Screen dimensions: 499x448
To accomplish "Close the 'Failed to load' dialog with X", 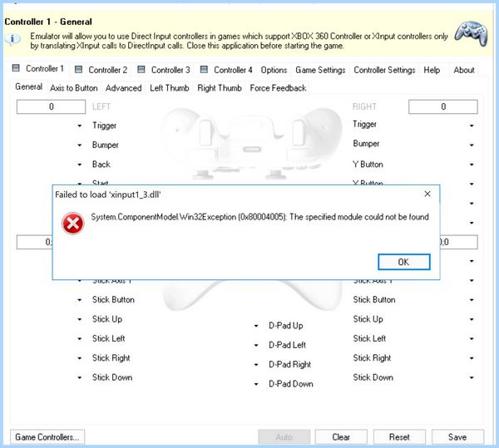I will click(427, 194).
